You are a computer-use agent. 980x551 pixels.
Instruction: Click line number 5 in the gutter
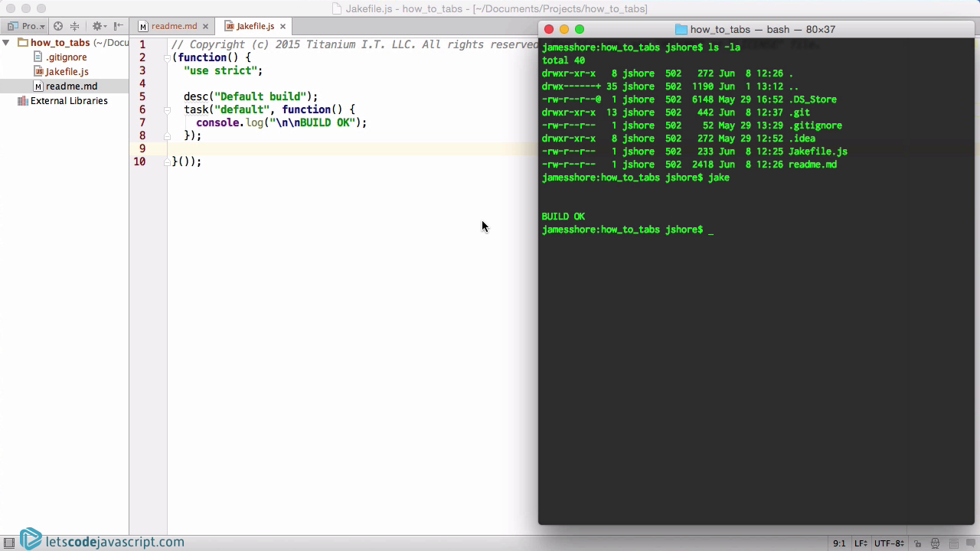pyautogui.click(x=142, y=96)
